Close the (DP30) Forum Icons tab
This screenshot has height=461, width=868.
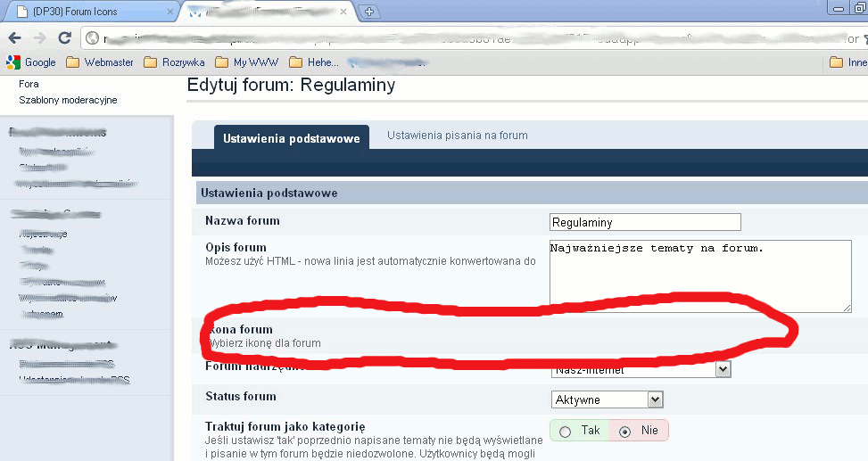click(169, 12)
